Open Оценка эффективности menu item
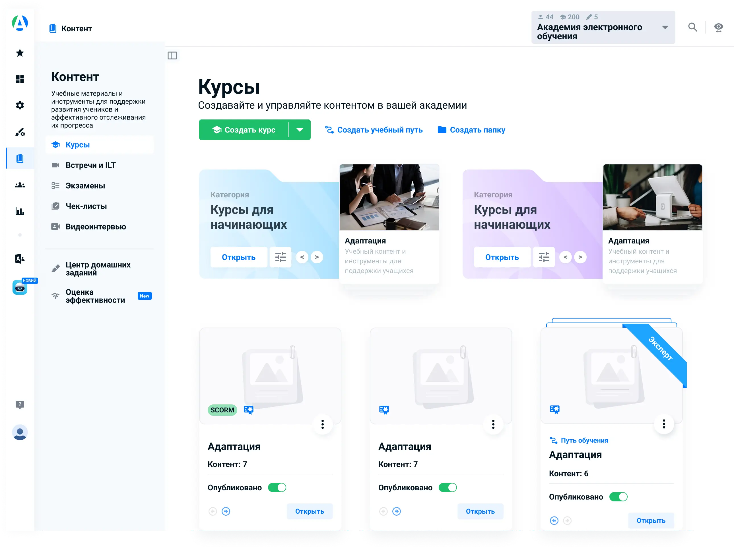The image size is (734, 560). pos(99,296)
